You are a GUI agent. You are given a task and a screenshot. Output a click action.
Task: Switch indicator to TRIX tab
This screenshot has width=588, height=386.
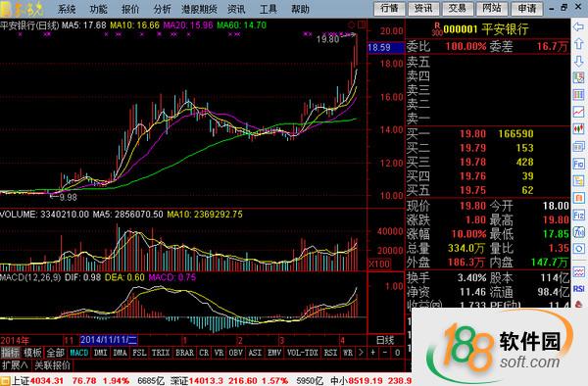point(161,353)
